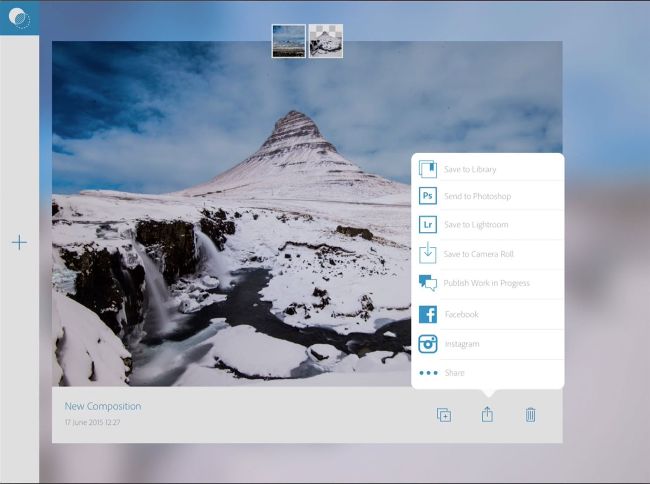Click the Ps Photoshop icon
The image size is (650, 484).
pos(428,196)
